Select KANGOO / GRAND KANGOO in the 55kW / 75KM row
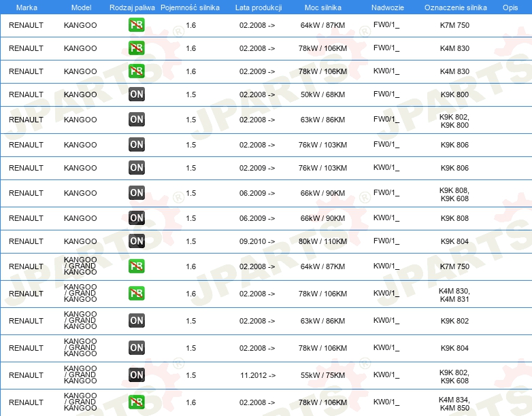This screenshot has width=532, height=416. tap(80, 375)
